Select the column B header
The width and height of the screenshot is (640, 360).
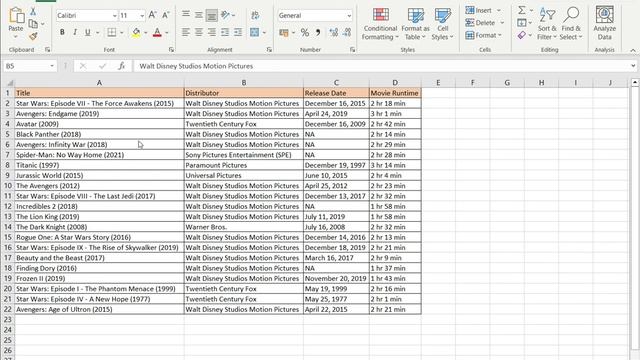click(244, 82)
